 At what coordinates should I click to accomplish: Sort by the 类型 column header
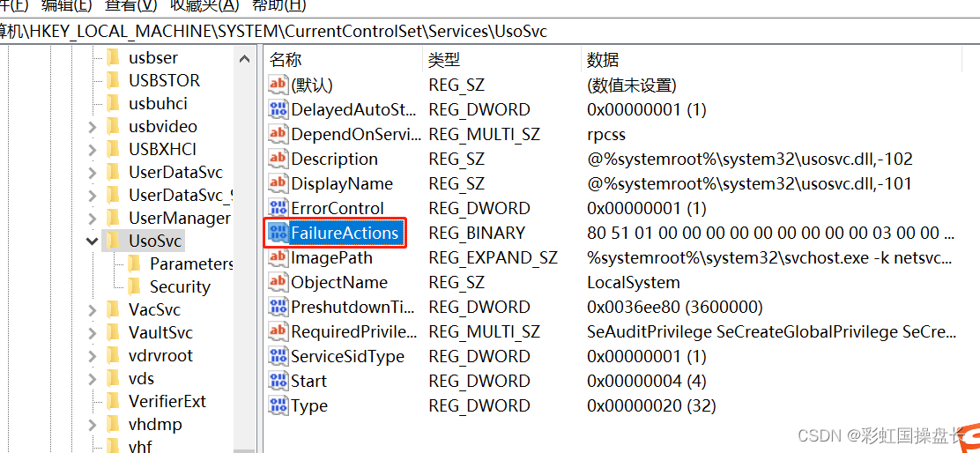pos(501,60)
